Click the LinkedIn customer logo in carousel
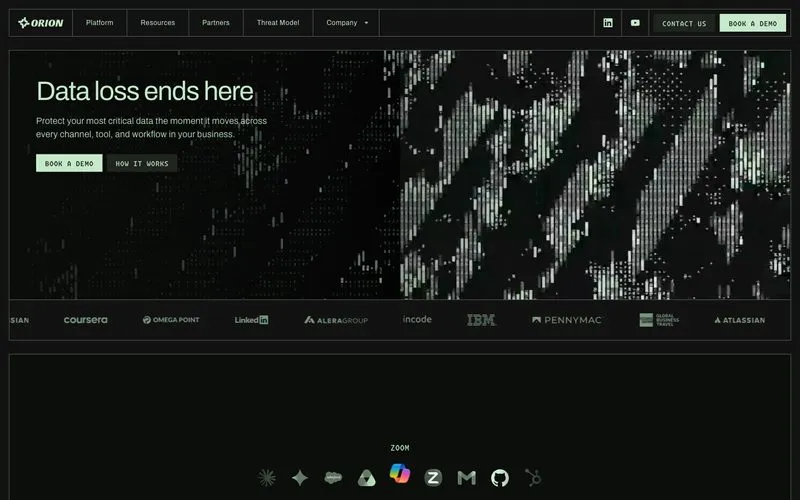 point(251,320)
